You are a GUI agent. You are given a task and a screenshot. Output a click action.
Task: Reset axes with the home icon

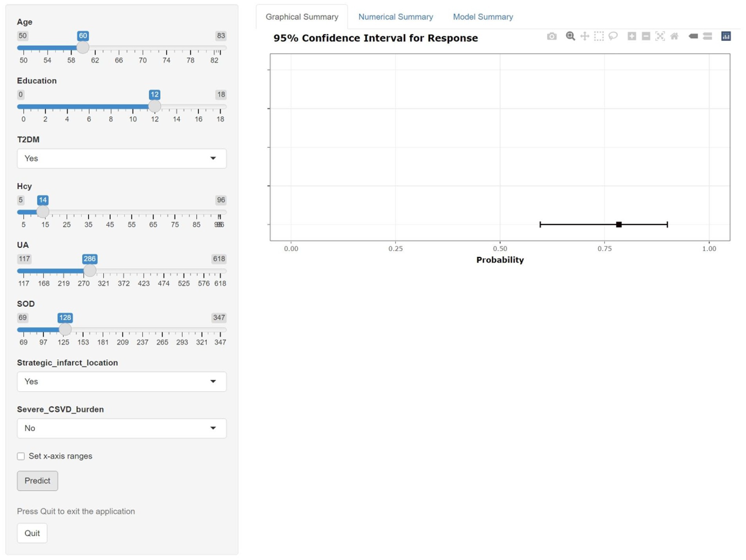(674, 36)
